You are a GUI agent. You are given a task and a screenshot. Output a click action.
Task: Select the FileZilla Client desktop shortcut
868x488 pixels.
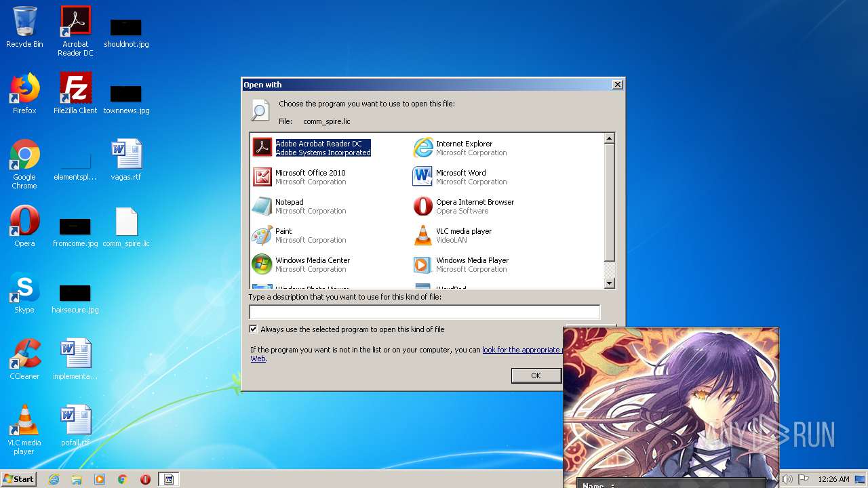(x=75, y=94)
